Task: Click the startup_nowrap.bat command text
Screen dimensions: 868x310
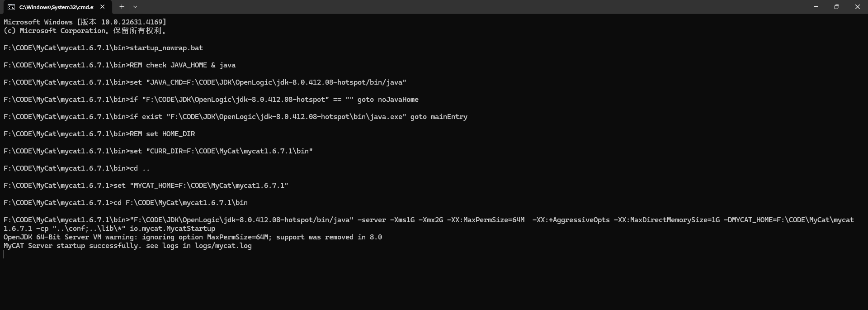Action: tap(166, 48)
